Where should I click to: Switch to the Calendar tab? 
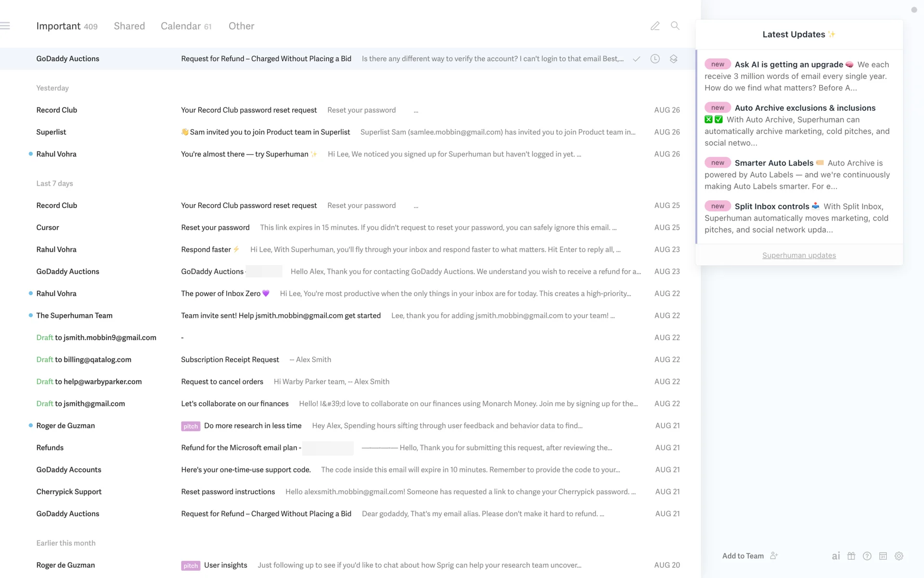(181, 26)
